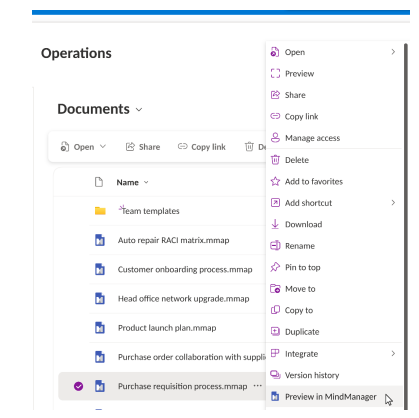
Task: Open Auto repair RACI matrix.mmap
Action: click(173, 240)
